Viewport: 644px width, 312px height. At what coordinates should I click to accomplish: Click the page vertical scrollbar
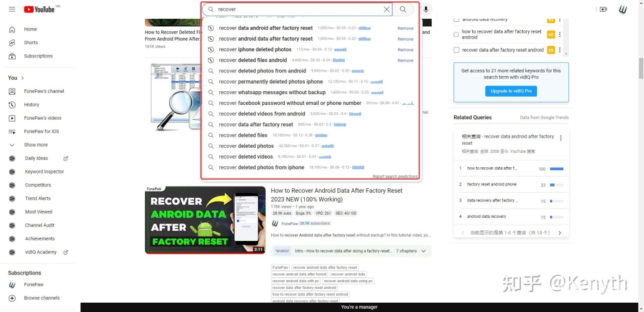coord(641,69)
